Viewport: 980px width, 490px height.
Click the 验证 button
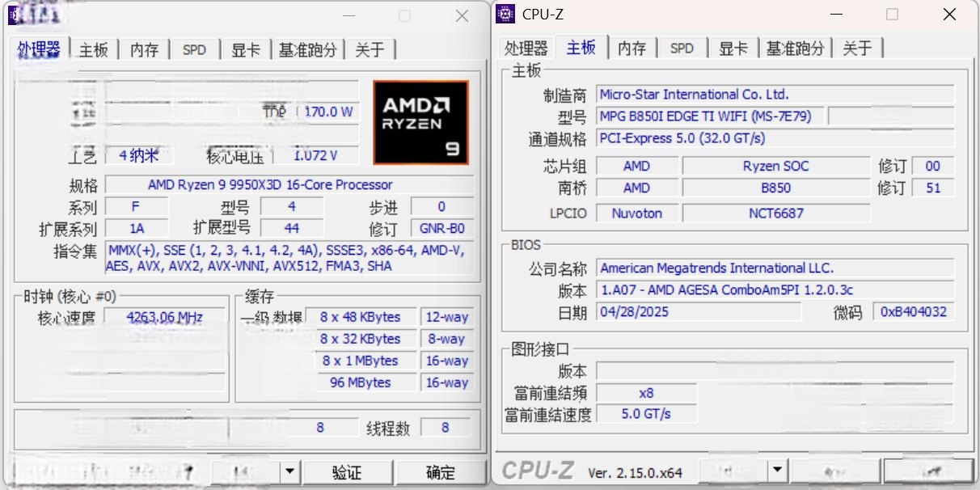(x=347, y=472)
